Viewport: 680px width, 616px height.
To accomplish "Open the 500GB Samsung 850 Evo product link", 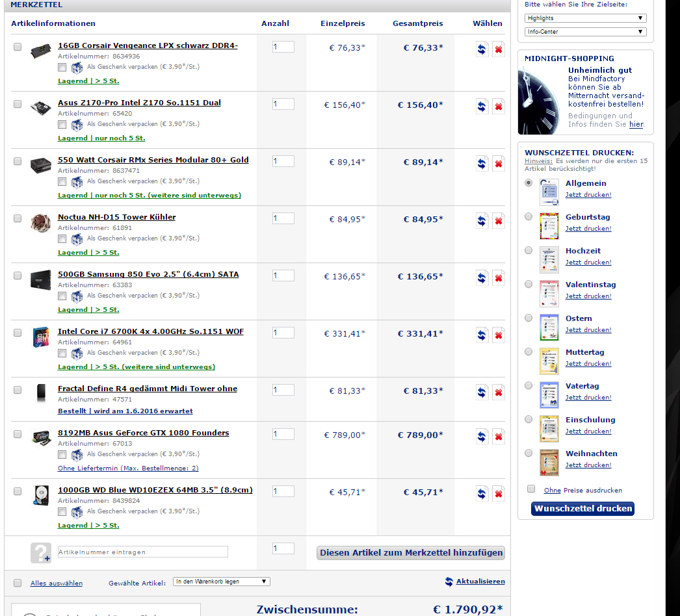I will point(148,274).
